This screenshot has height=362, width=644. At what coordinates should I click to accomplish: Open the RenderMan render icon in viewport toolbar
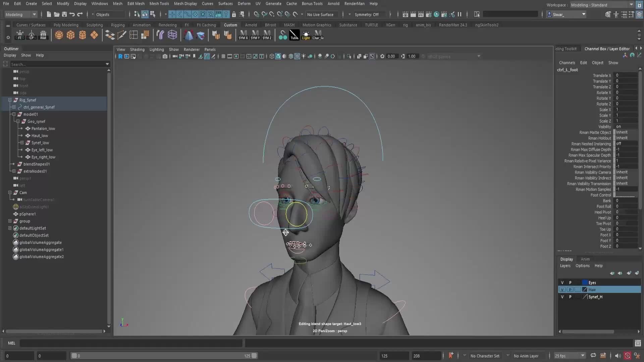(120, 56)
